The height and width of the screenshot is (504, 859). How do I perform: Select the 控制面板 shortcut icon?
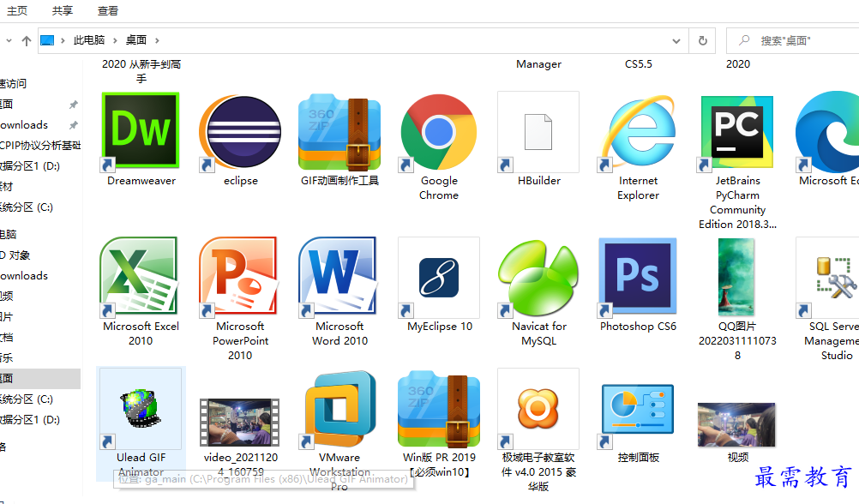tap(638, 417)
